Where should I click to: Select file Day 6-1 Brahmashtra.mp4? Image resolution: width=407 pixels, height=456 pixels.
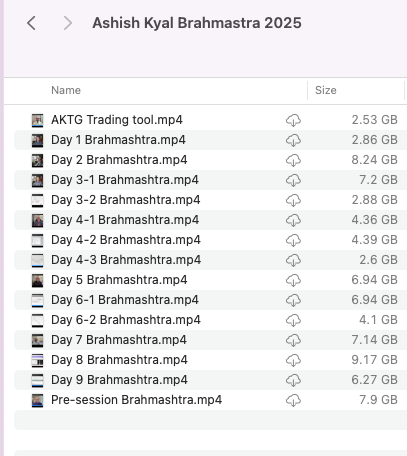click(210, 300)
